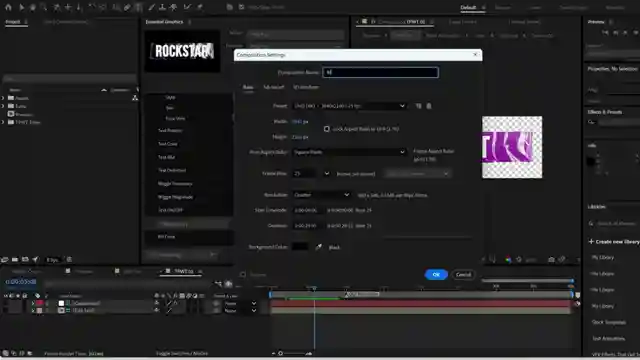Click the Cancel button
640x360 pixels.
pos(463,275)
